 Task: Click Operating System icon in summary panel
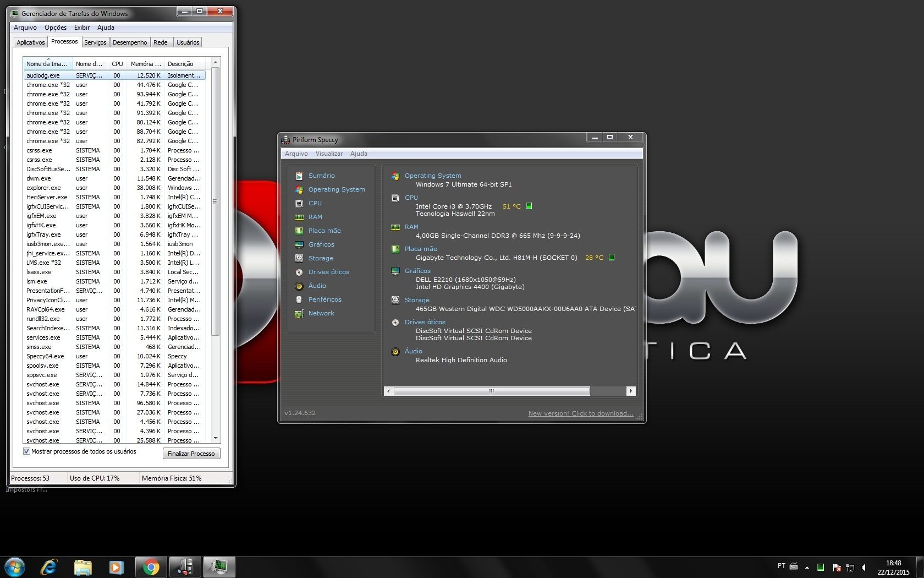pos(395,176)
